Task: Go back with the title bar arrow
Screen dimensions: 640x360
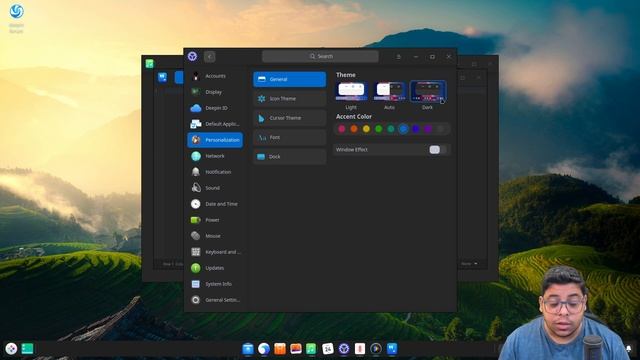Action: [x=209, y=56]
